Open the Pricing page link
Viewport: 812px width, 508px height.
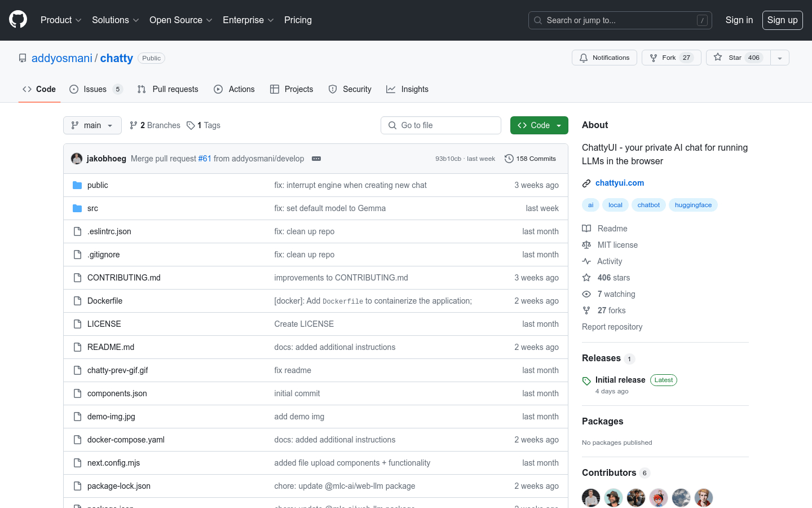[x=298, y=20]
